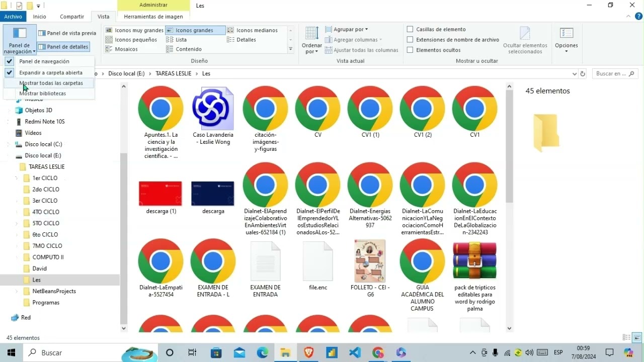Select the David folder in tree
The width and height of the screenshot is (644, 362).
point(39,268)
